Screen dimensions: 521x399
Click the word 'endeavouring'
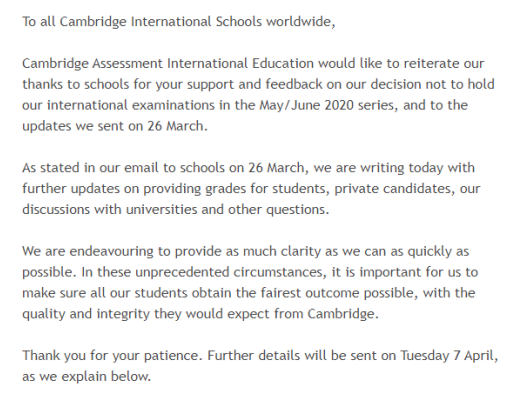[x=111, y=251]
